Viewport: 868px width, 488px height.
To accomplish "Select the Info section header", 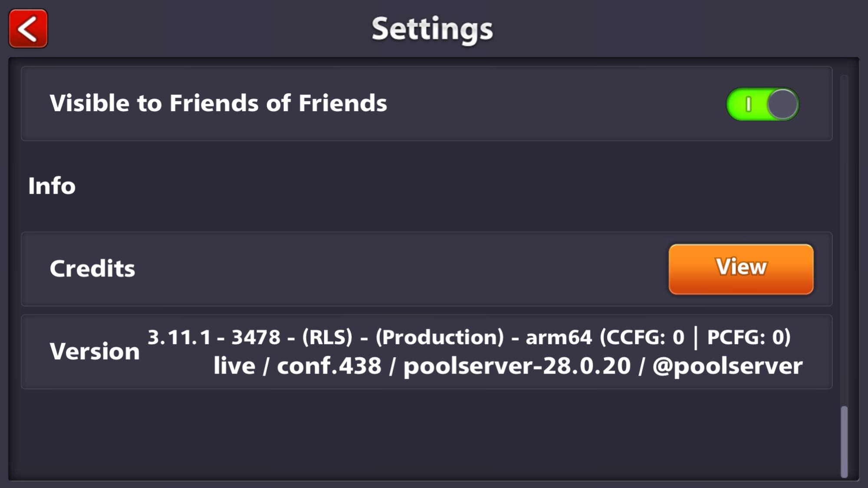I will click(52, 186).
